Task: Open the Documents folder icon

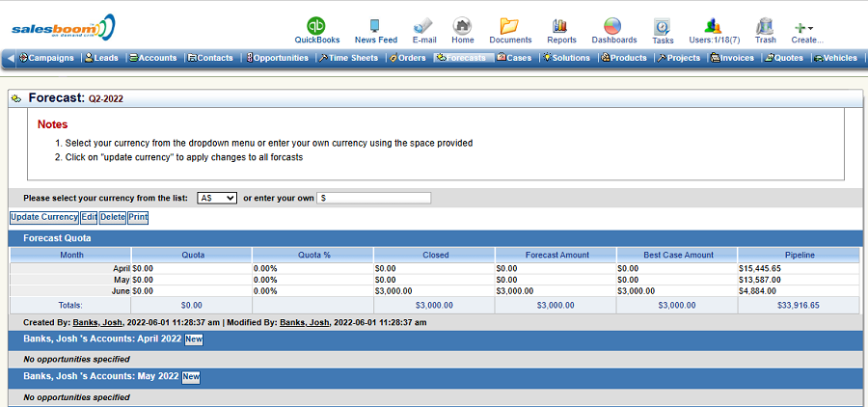Action: pyautogui.click(x=509, y=26)
